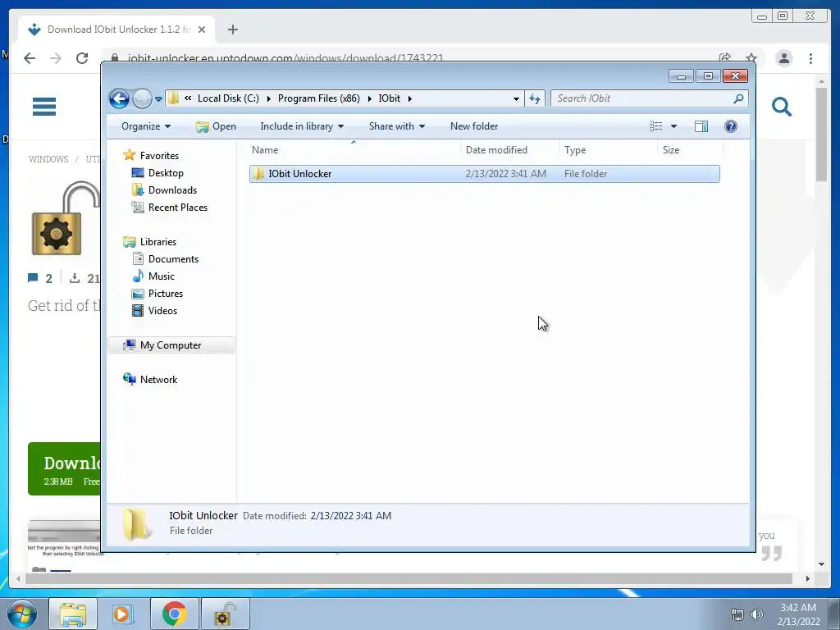Open the Documents library
The width and height of the screenshot is (840, 630).
(x=173, y=259)
